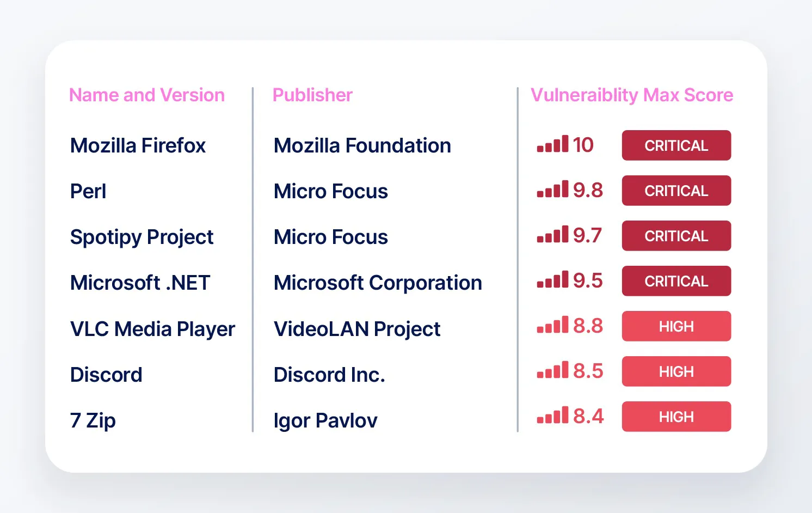Click the severity bars icon beside 8.4
812x513 pixels.
[552, 415]
